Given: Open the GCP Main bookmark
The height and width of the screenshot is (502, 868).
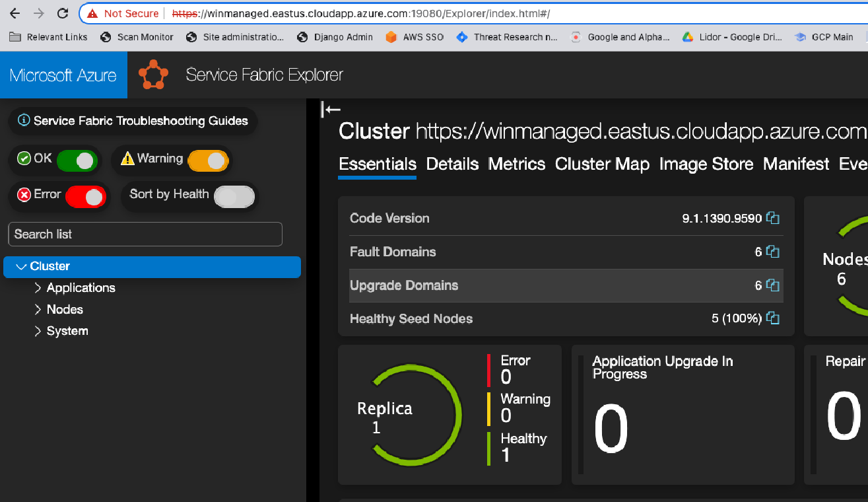Looking at the screenshot, I should coord(824,37).
